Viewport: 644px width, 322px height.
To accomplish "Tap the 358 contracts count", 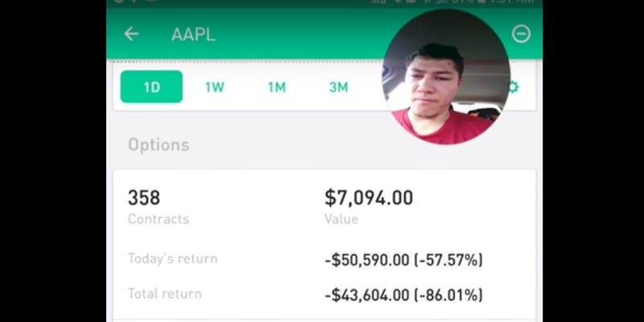I will [x=144, y=197].
